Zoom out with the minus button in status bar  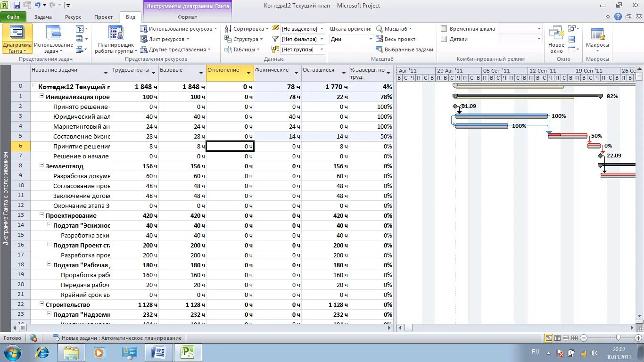(x=584, y=338)
